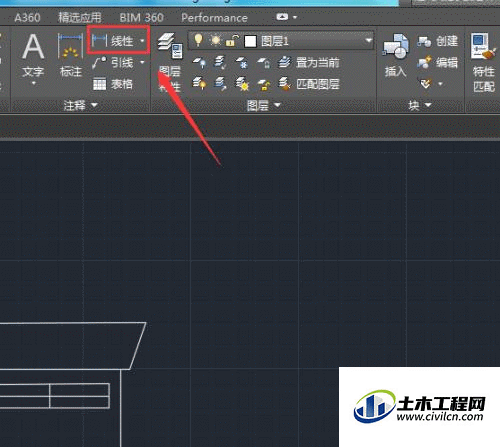
Task: Click the Layer Freeze icon
Action: (x=242, y=62)
